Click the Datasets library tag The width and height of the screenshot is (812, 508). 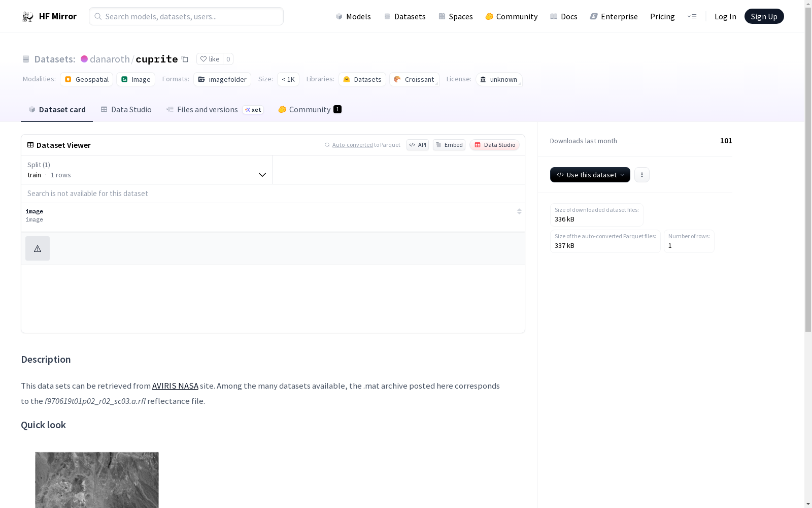pos(362,79)
